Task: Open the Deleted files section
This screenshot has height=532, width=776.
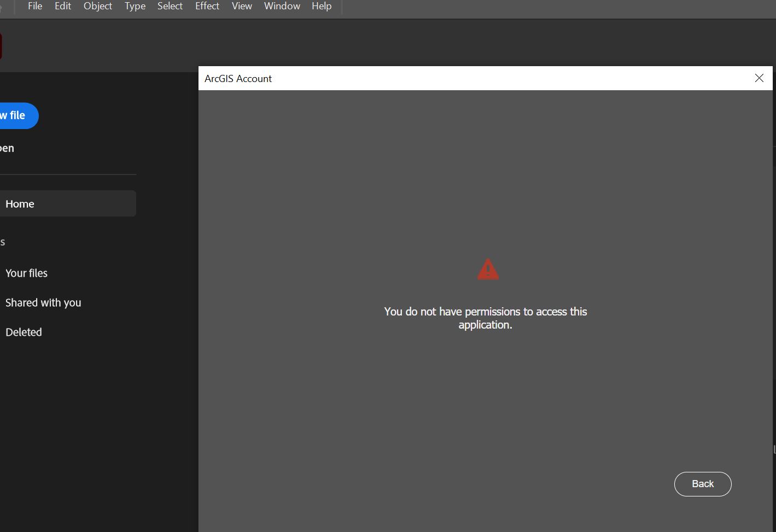Action: (x=24, y=332)
